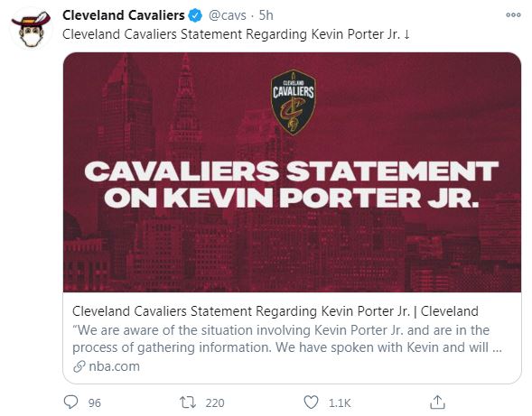532x416 pixels.
Task: Open the Cavaliers statement card image
Action: (292, 172)
